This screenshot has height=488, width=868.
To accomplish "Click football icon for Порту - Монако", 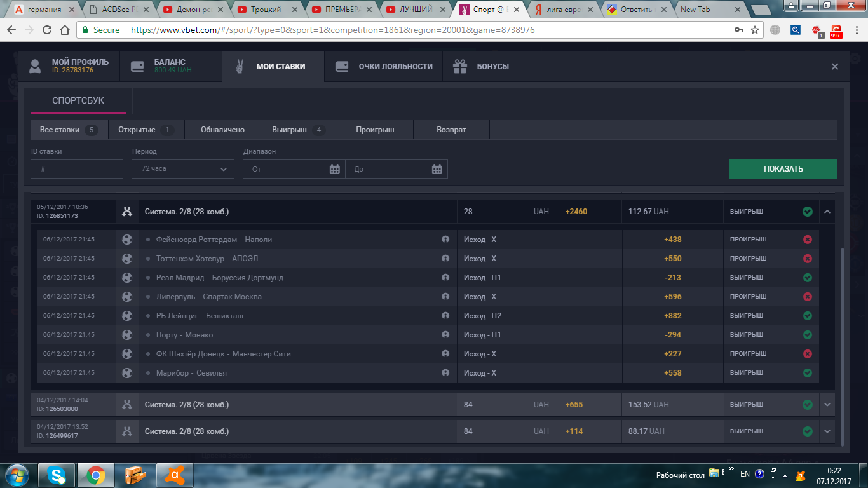I will click(x=127, y=335).
